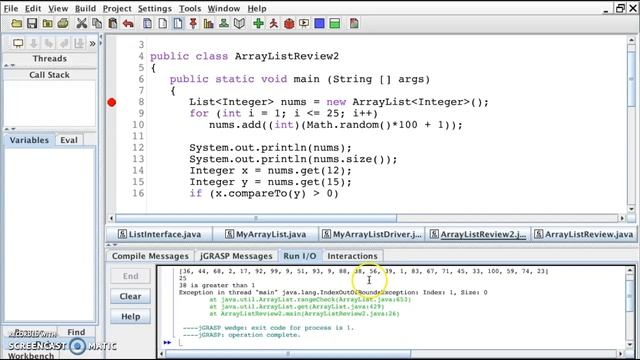Open the Build menu
The height and width of the screenshot is (360, 640).
[x=85, y=8]
